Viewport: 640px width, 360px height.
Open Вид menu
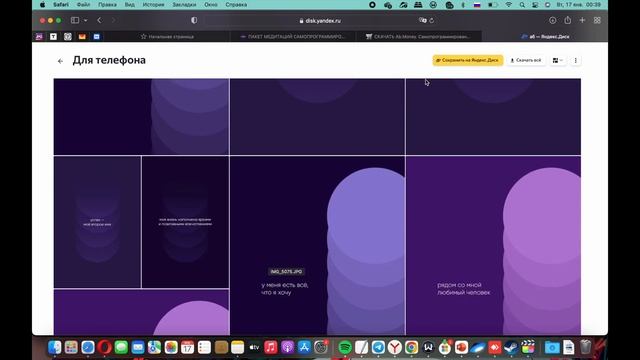tap(129, 4)
